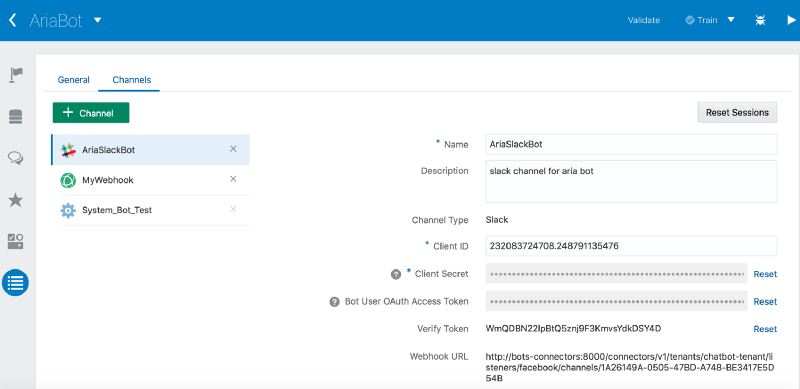Click into the Name input field
This screenshot has height=389, width=800.
[x=631, y=144]
